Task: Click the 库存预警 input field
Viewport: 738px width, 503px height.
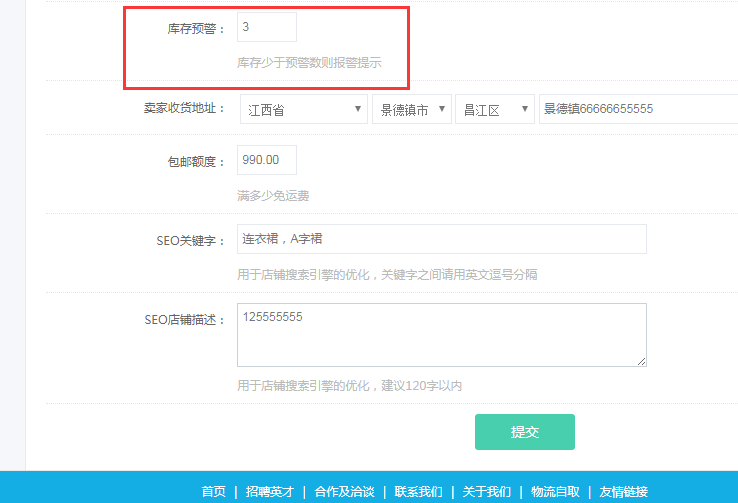Action: (266, 28)
